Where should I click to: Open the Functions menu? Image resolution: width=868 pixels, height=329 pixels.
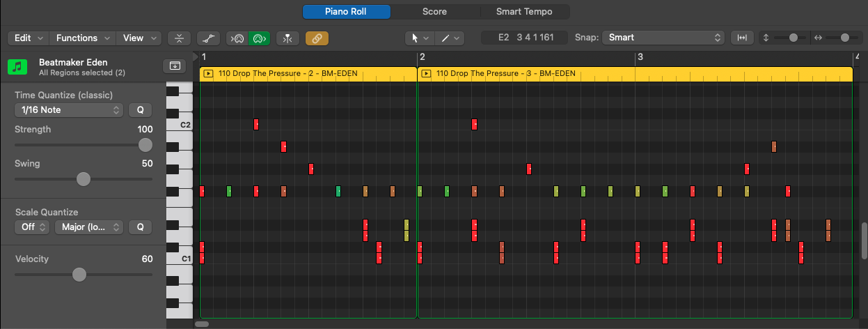(x=81, y=38)
